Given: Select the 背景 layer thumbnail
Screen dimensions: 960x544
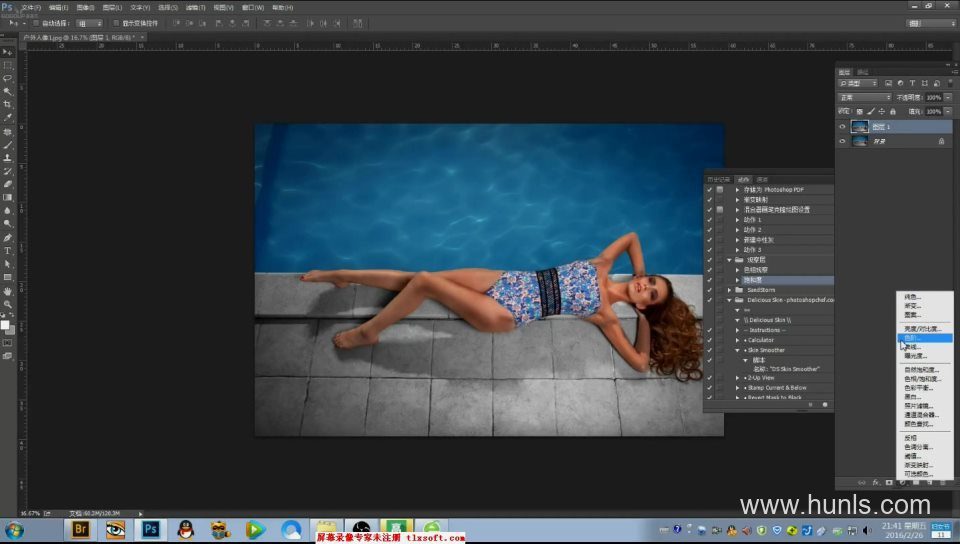Looking at the screenshot, I should pos(860,141).
